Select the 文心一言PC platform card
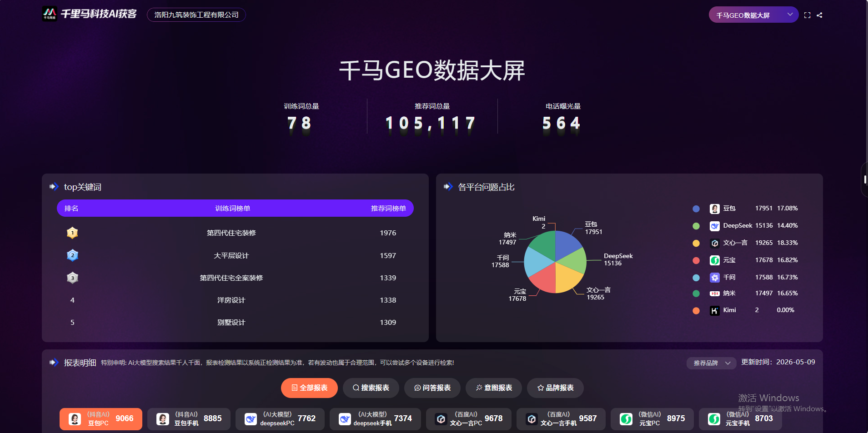 pos(469,419)
